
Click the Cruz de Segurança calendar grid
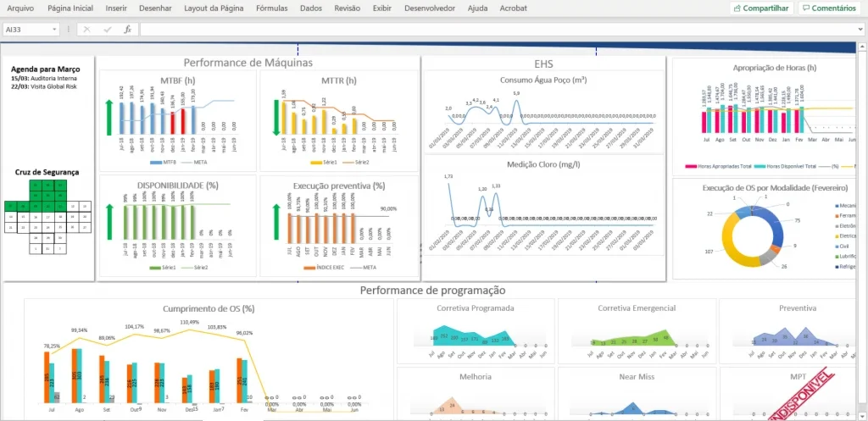[x=47, y=218]
